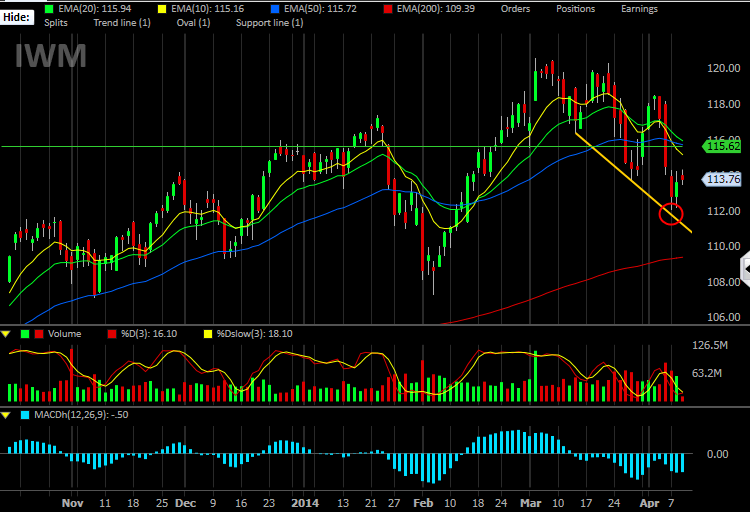750x512 pixels.
Task: Toggle the Support line (1) item
Action: (269, 22)
